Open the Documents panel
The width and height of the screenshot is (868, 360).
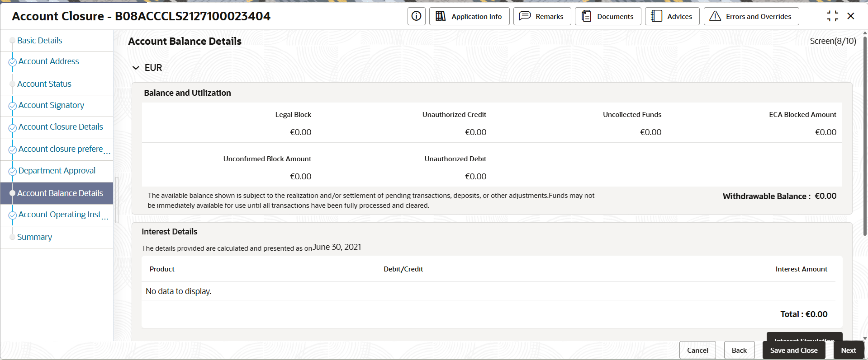[x=608, y=16]
